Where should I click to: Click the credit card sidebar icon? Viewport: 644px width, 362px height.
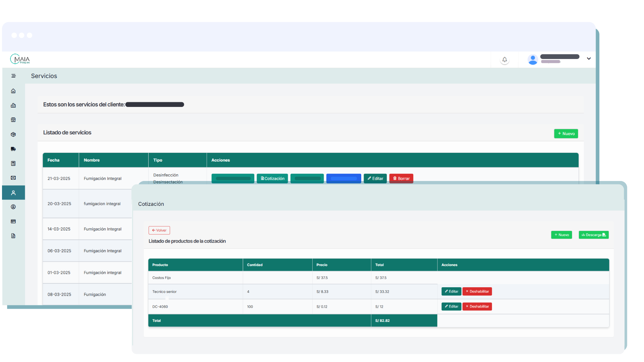(x=13, y=221)
